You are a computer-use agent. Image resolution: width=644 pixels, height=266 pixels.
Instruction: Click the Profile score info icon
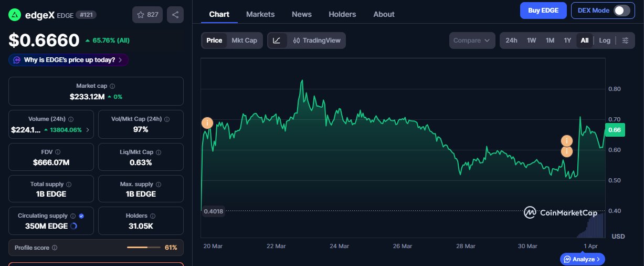click(55, 248)
